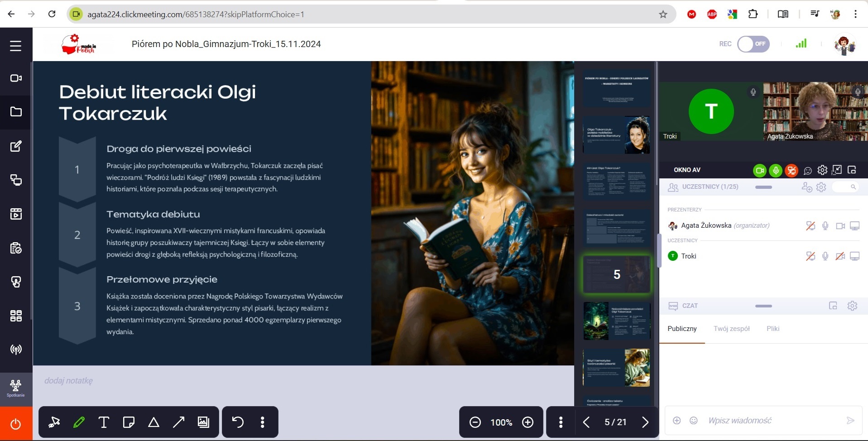
Task: Zoom in with the plus button
Action: (x=528, y=422)
